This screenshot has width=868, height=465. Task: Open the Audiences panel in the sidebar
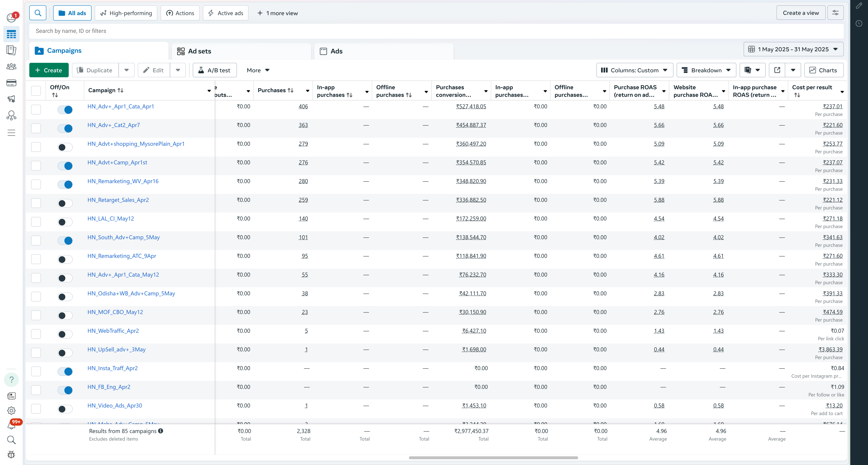click(11, 66)
